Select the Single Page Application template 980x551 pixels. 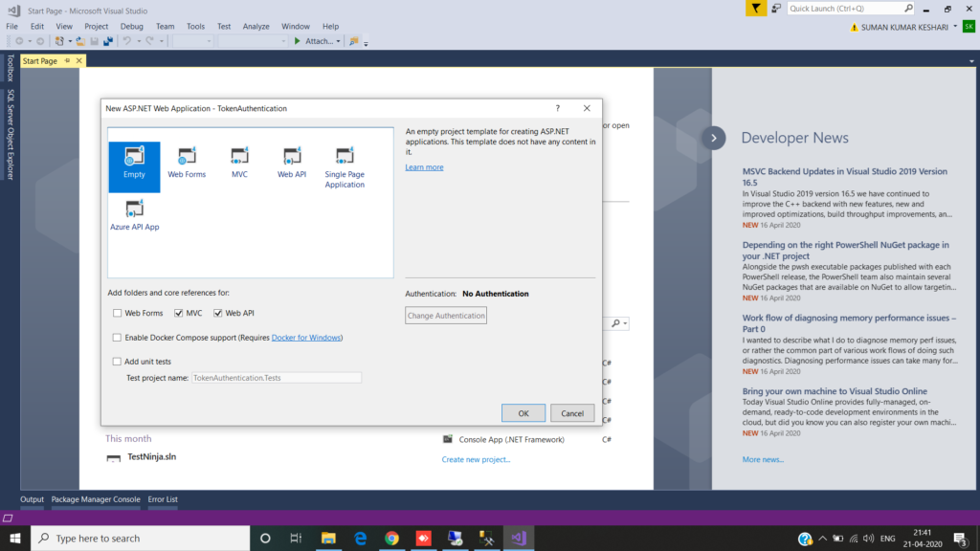tap(345, 167)
